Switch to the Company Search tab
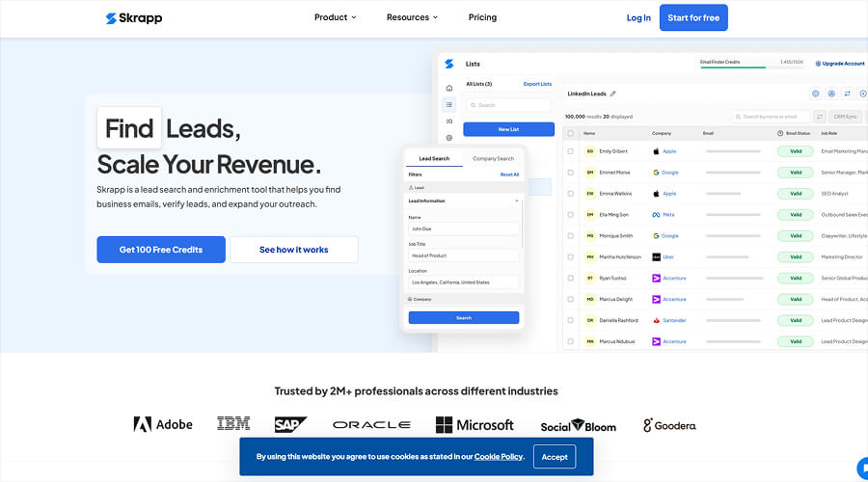This screenshot has width=868, height=482. pos(493,158)
